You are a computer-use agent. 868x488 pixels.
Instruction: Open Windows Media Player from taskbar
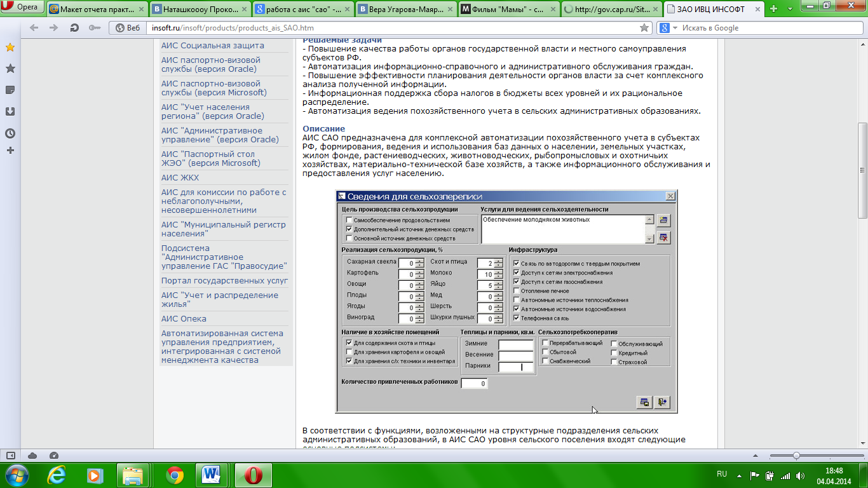95,475
